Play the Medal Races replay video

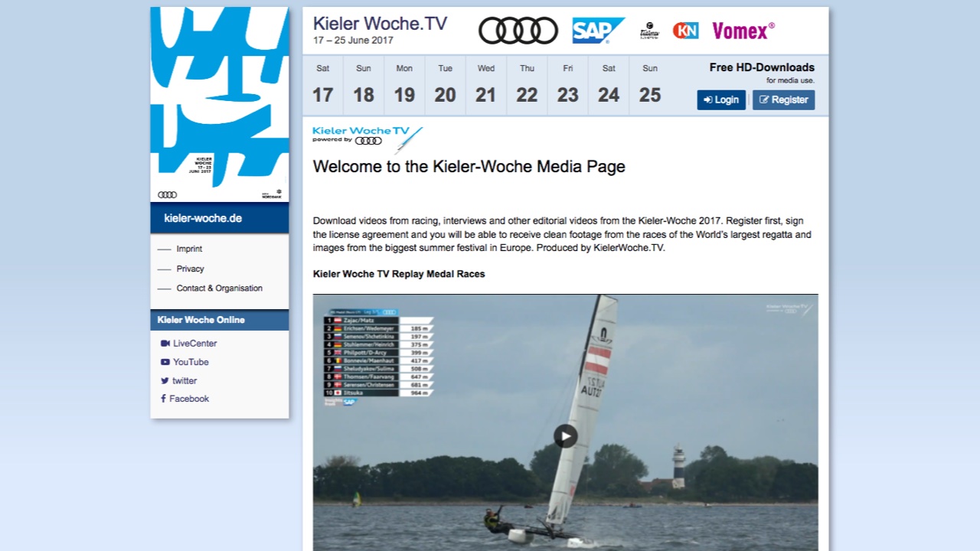[x=565, y=435]
